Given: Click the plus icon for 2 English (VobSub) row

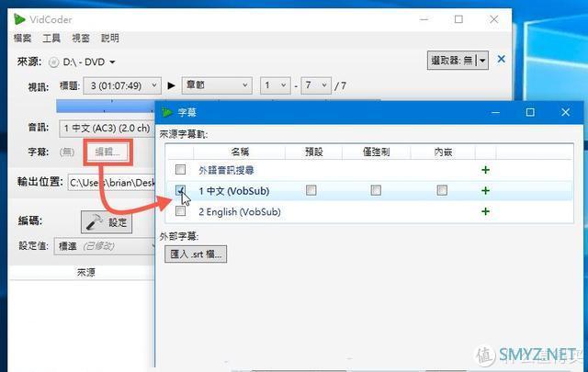Looking at the screenshot, I should (x=486, y=211).
